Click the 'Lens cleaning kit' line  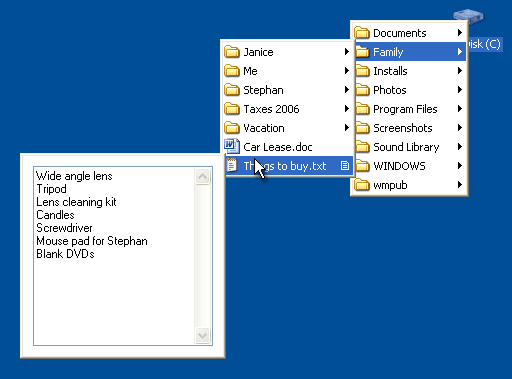click(x=76, y=202)
